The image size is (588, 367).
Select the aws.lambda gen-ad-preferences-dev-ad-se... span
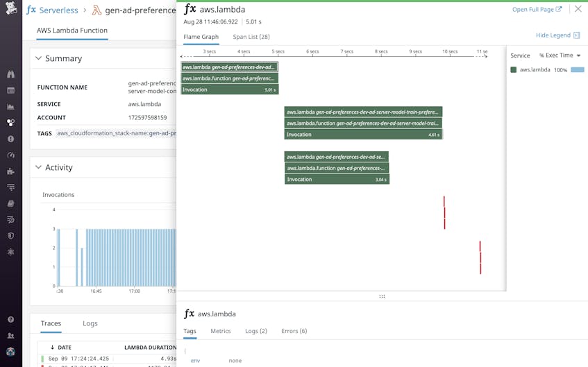click(x=337, y=157)
